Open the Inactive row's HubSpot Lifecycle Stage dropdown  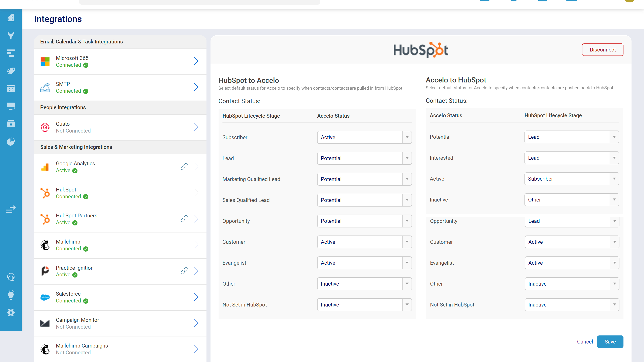[572, 200]
